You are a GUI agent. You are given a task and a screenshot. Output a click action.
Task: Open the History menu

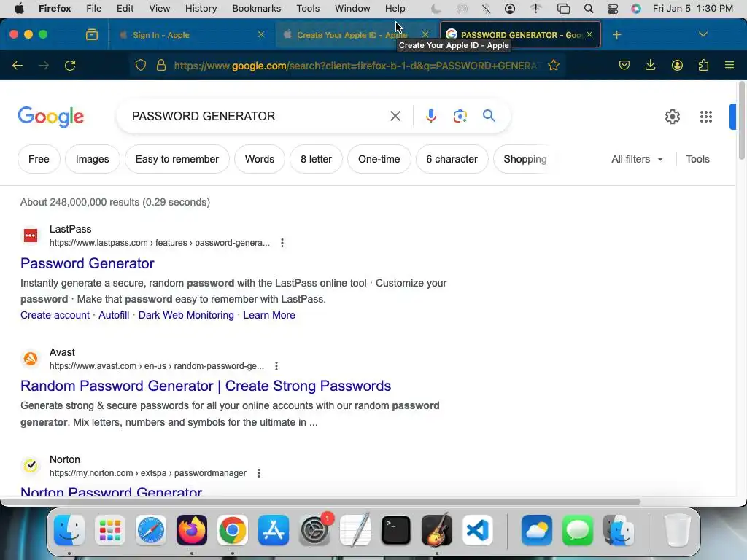pyautogui.click(x=201, y=9)
